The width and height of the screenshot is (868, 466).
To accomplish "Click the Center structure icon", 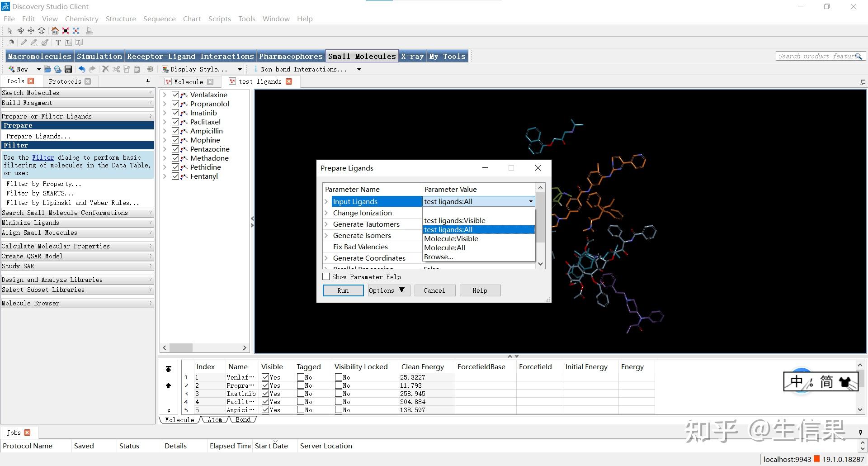I will pyautogui.click(x=76, y=31).
